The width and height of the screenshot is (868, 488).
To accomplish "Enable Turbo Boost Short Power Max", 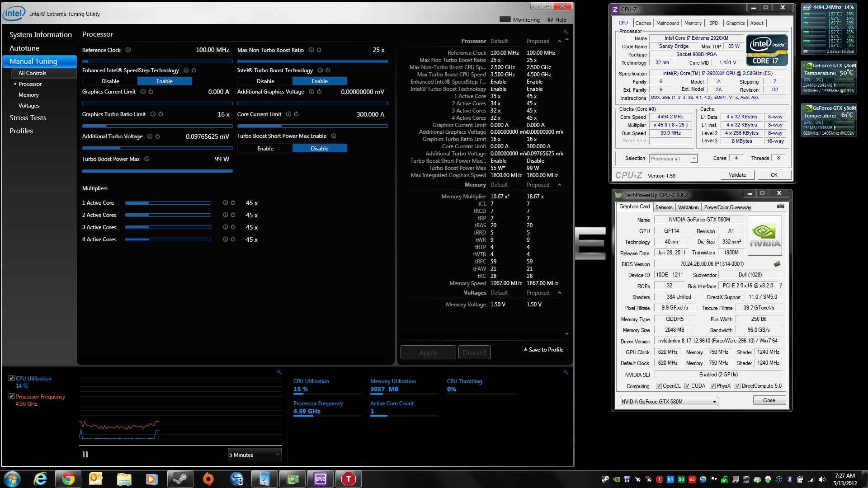I will [265, 149].
